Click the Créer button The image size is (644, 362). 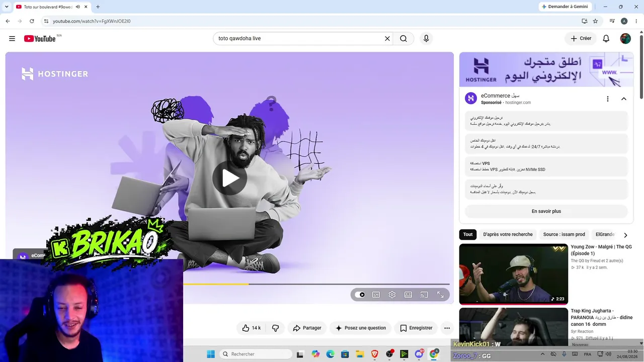581,39
